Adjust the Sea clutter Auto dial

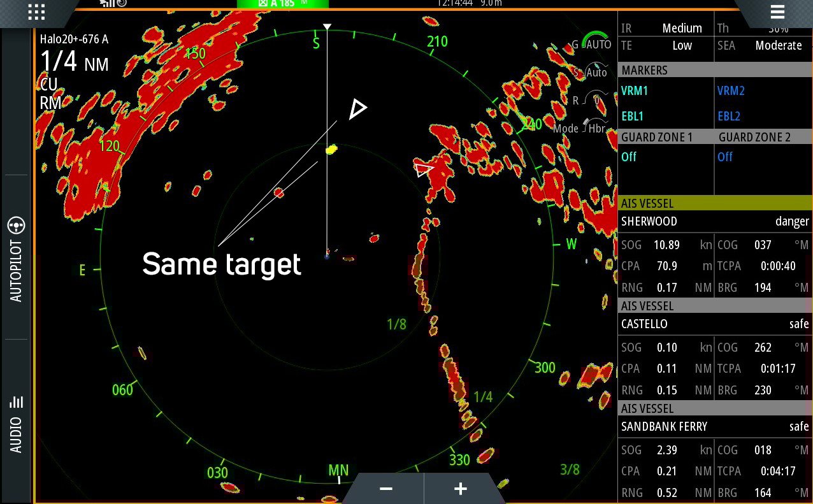point(596,72)
